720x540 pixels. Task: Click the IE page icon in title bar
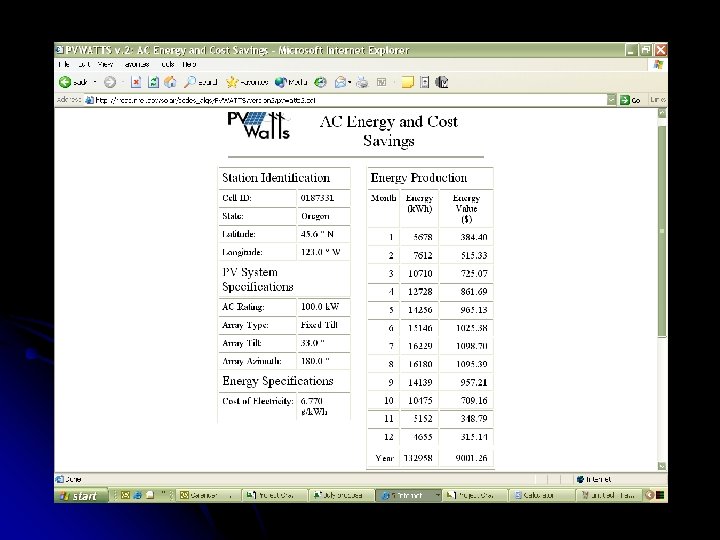59,50
